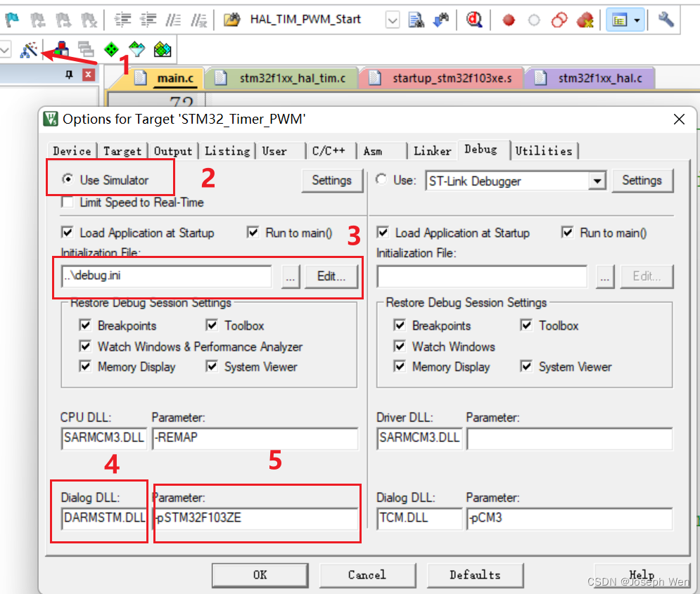Viewport: 700px width, 594px height.
Task: Click the insert bookmark flag icon
Action: click(13, 19)
